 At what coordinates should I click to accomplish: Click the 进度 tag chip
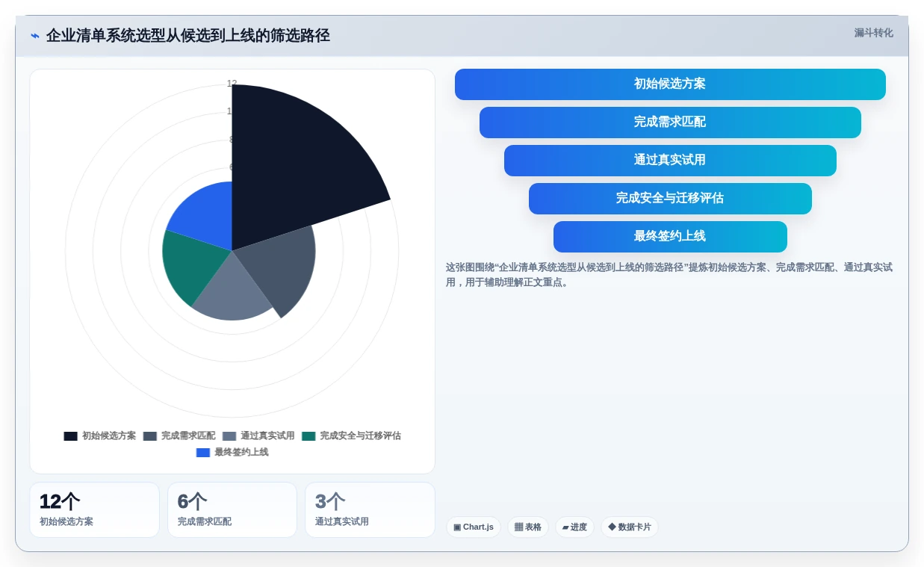click(574, 527)
